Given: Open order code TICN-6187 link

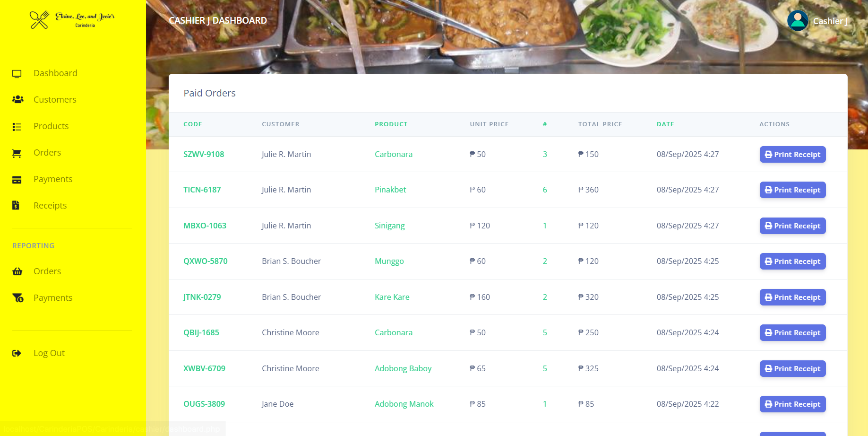Looking at the screenshot, I should (202, 190).
